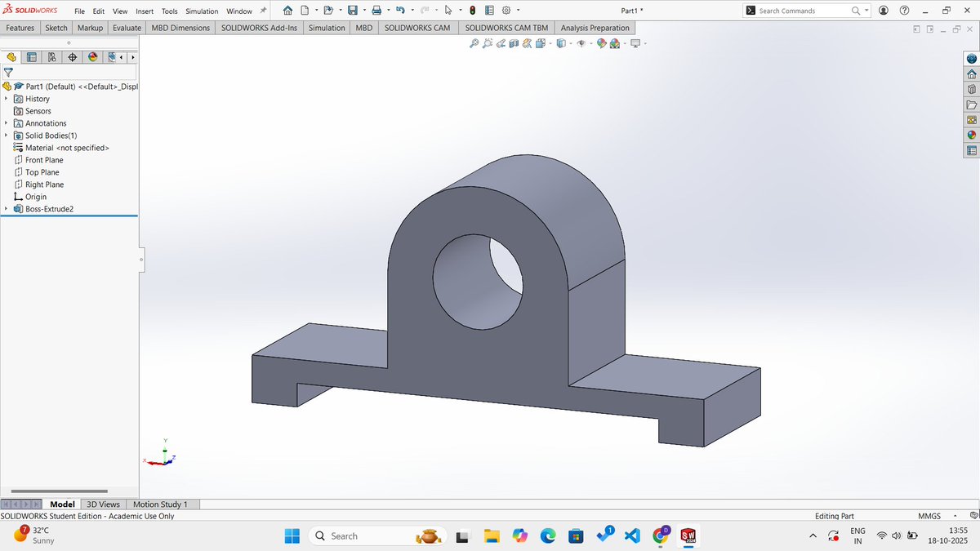Create a new document with the New icon
The image size is (980, 551).
305,11
